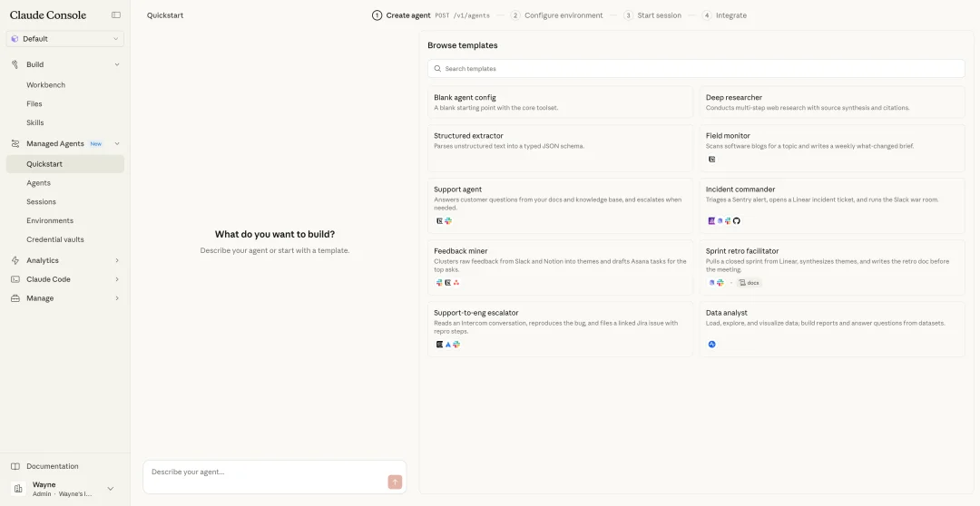Jump to the Configure environment step
This screenshot has height=506, width=980.
[563, 15]
